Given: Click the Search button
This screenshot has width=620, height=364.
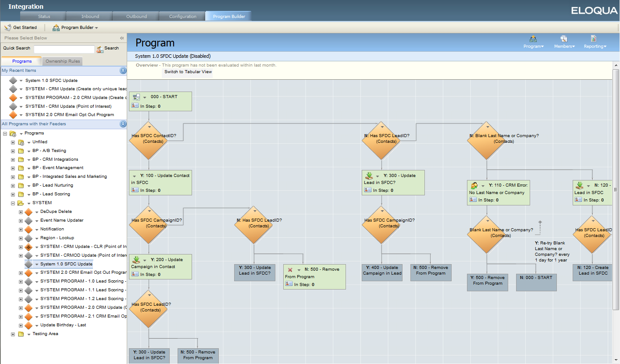Looking at the screenshot, I should click(108, 49).
